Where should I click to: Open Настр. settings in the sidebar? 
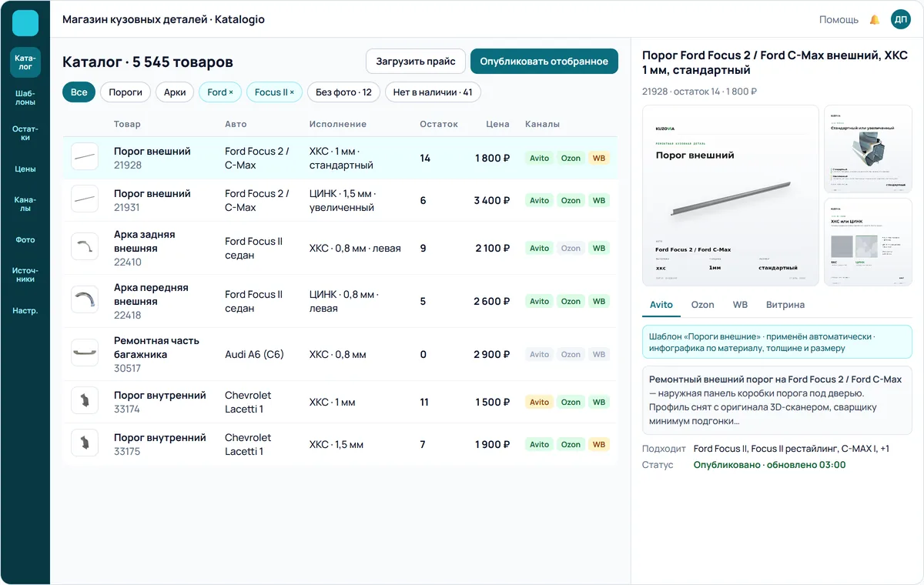[x=25, y=311]
